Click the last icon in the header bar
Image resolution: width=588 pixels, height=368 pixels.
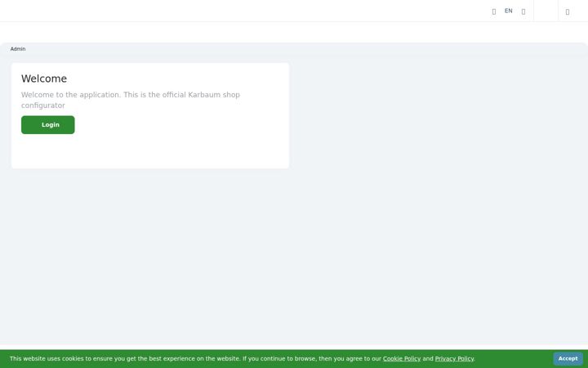(x=568, y=11)
